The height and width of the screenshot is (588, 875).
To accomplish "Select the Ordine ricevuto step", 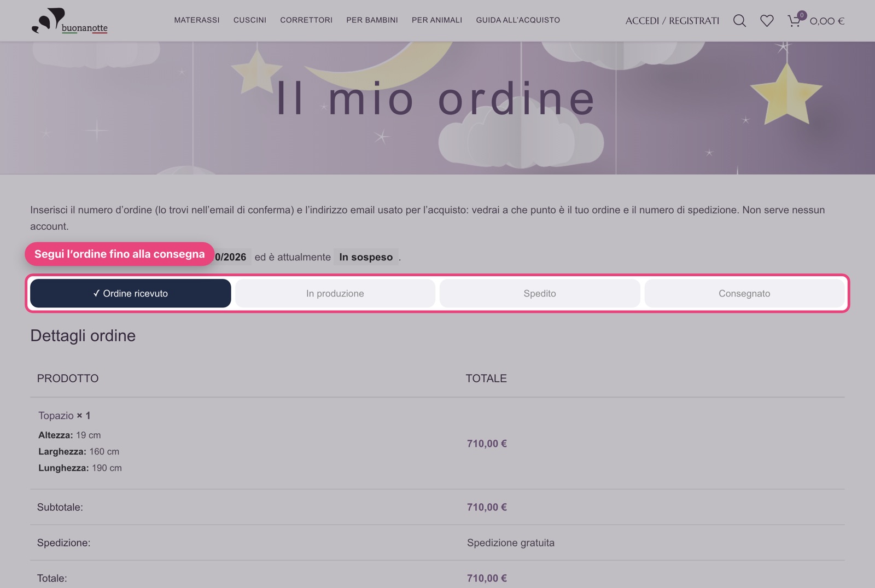I will coord(131,293).
